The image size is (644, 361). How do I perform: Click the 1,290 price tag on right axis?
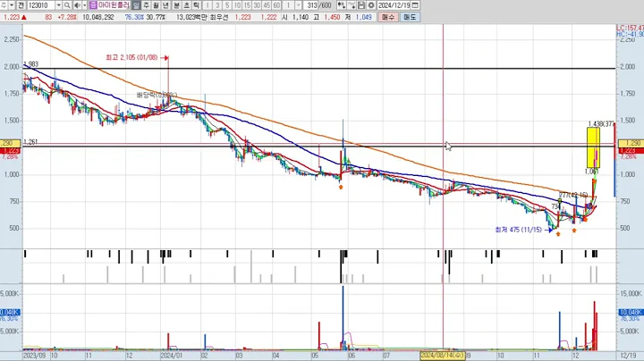pyautogui.click(x=631, y=143)
